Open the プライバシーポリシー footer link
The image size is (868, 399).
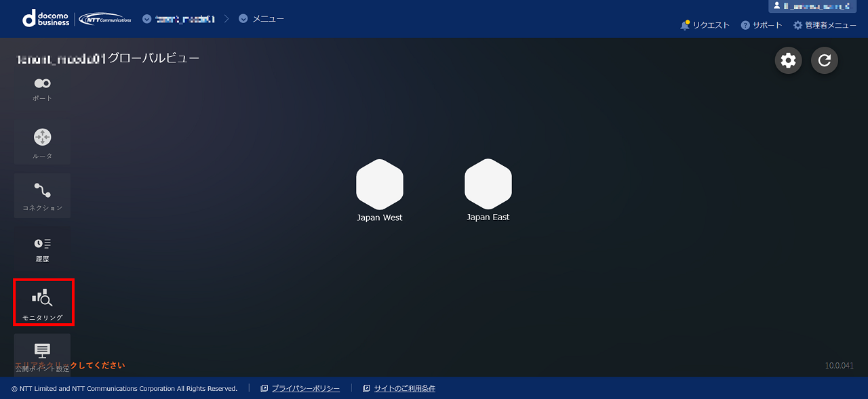(305, 388)
